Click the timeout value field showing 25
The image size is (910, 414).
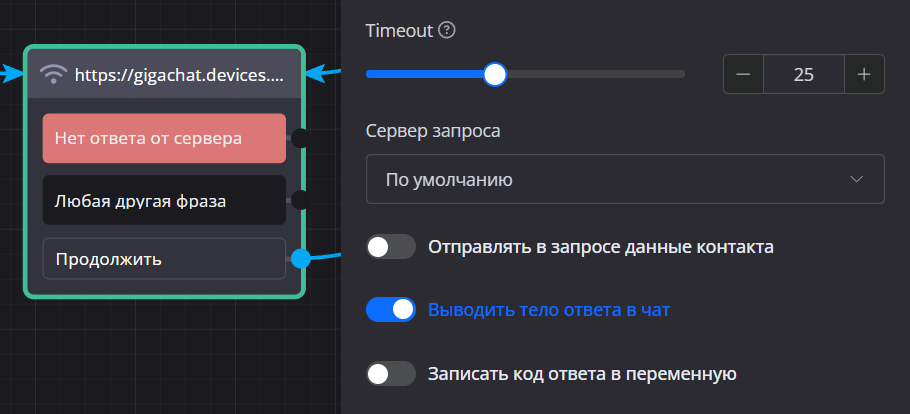click(x=803, y=74)
